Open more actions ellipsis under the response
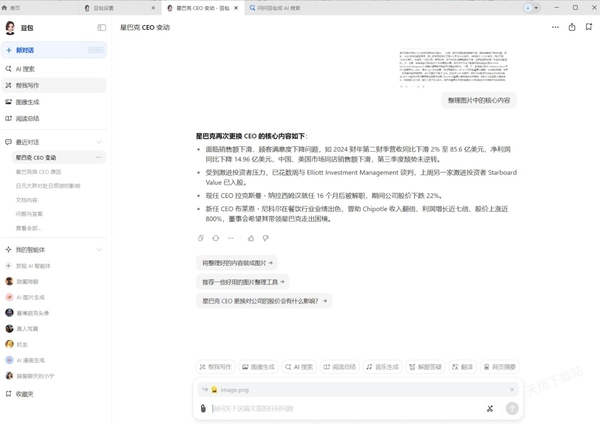600x424 pixels. coord(230,238)
